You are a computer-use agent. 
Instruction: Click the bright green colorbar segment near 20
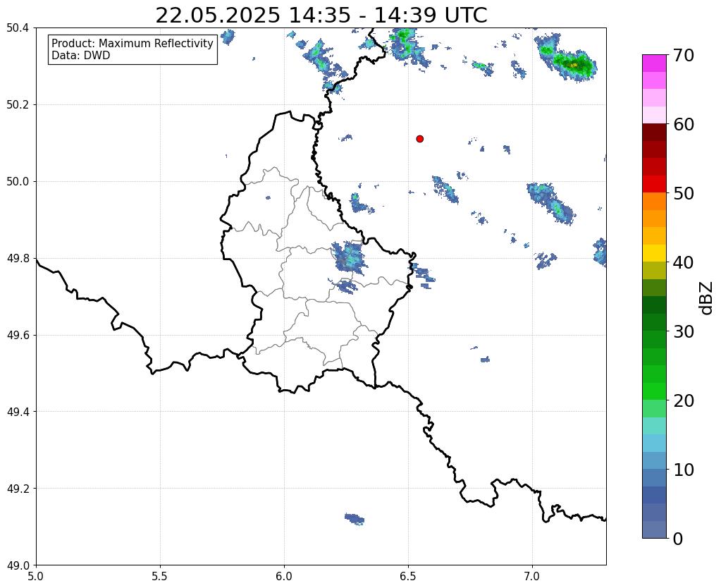tap(654, 391)
